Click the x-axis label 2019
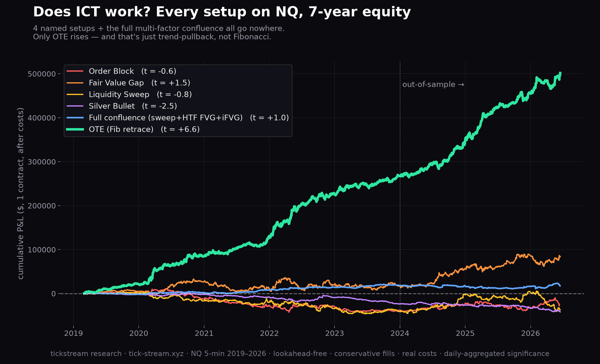The height and width of the screenshot is (364, 600). pos(73,334)
